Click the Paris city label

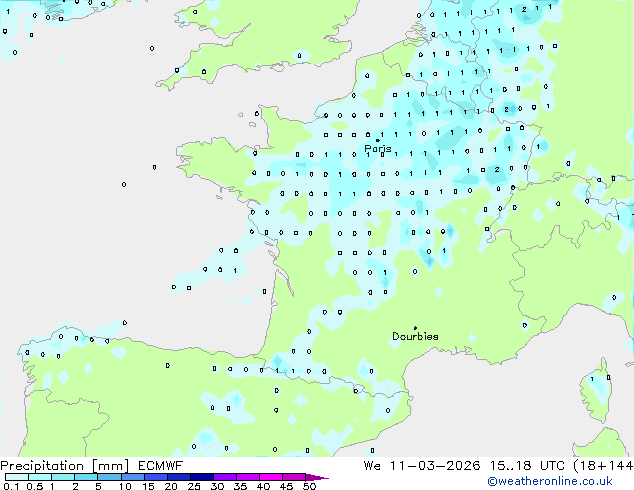pos(378,148)
